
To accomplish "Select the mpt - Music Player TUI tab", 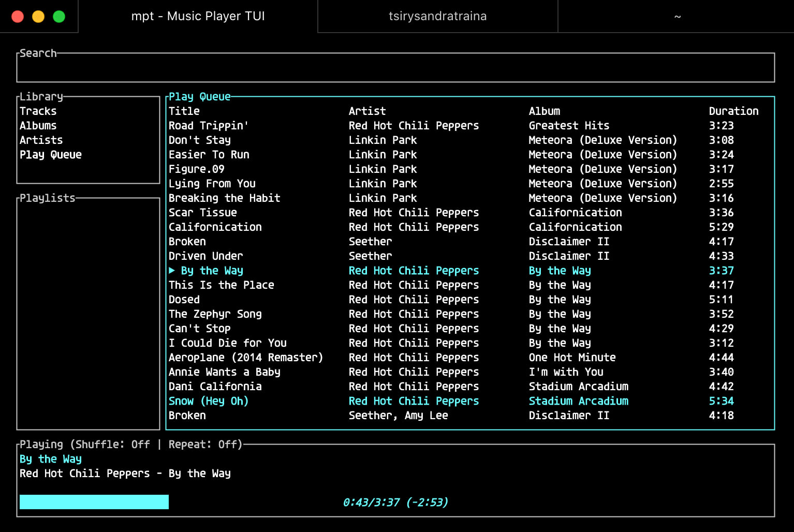I will click(198, 16).
